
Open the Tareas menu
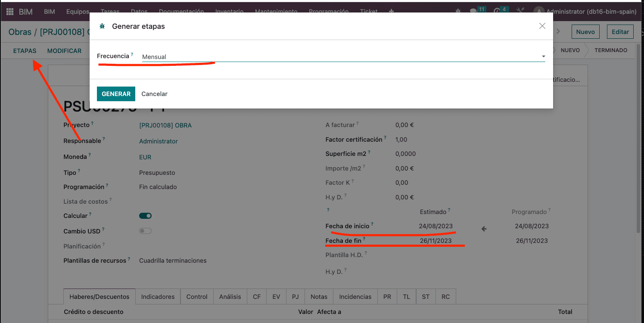tap(110, 12)
